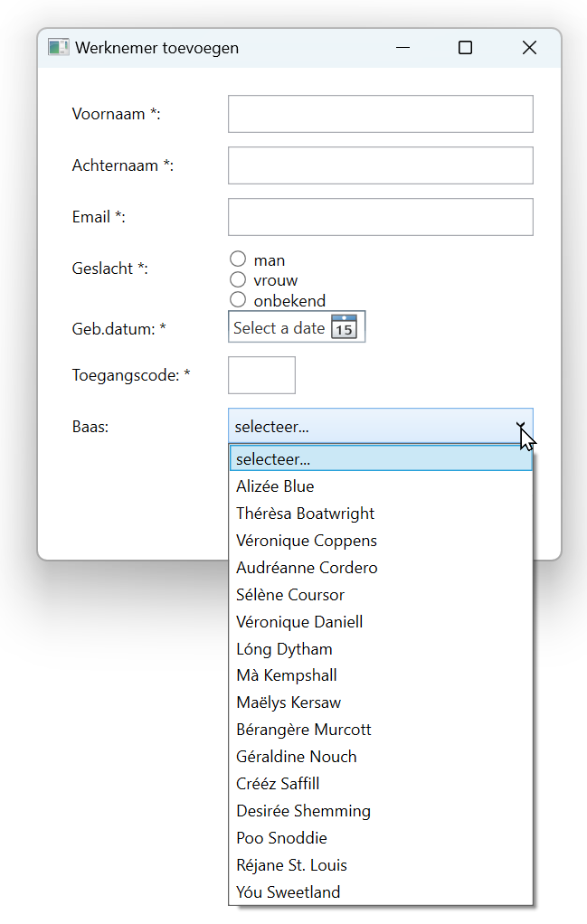Select Réjane St. Louis as boss

[x=291, y=865]
